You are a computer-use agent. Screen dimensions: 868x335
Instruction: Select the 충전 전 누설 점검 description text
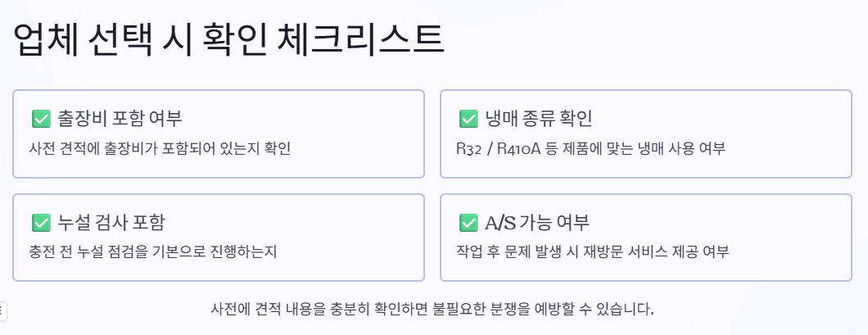point(152,252)
